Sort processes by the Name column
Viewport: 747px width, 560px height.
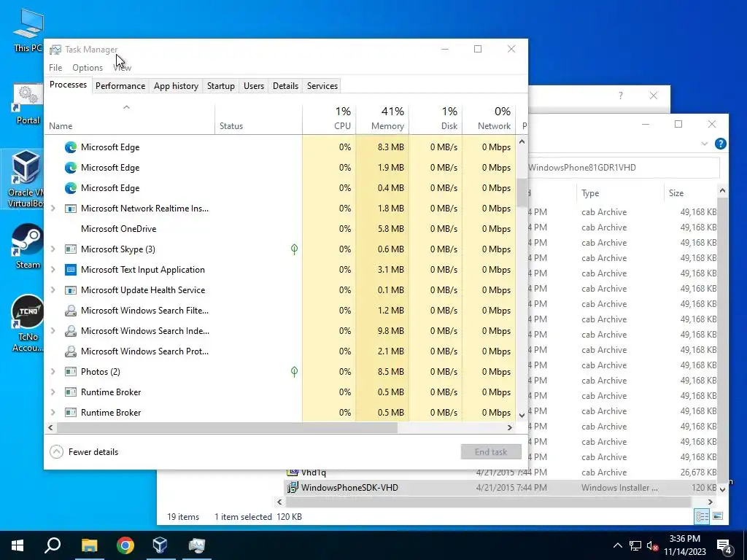[130, 119]
